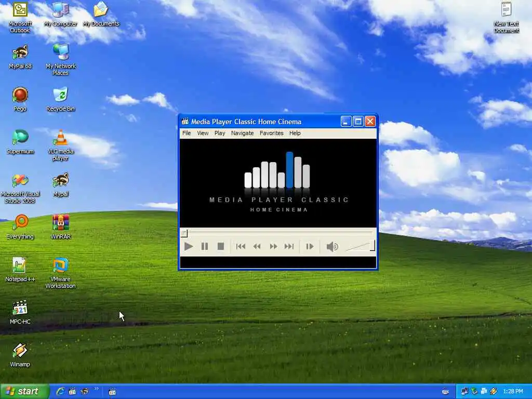Select the Microsoft Outlook desktop icon
The height and width of the screenshot is (399, 532).
click(20, 17)
